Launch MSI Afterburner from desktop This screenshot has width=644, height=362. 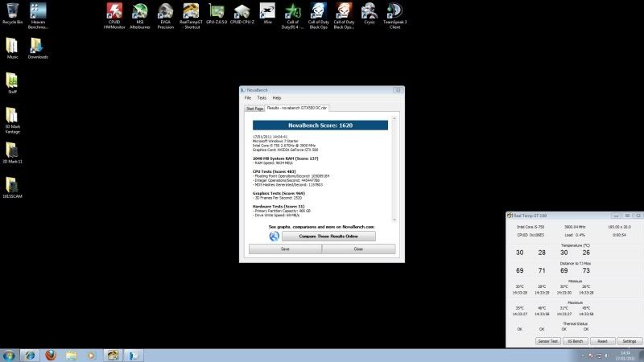click(x=140, y=11)
